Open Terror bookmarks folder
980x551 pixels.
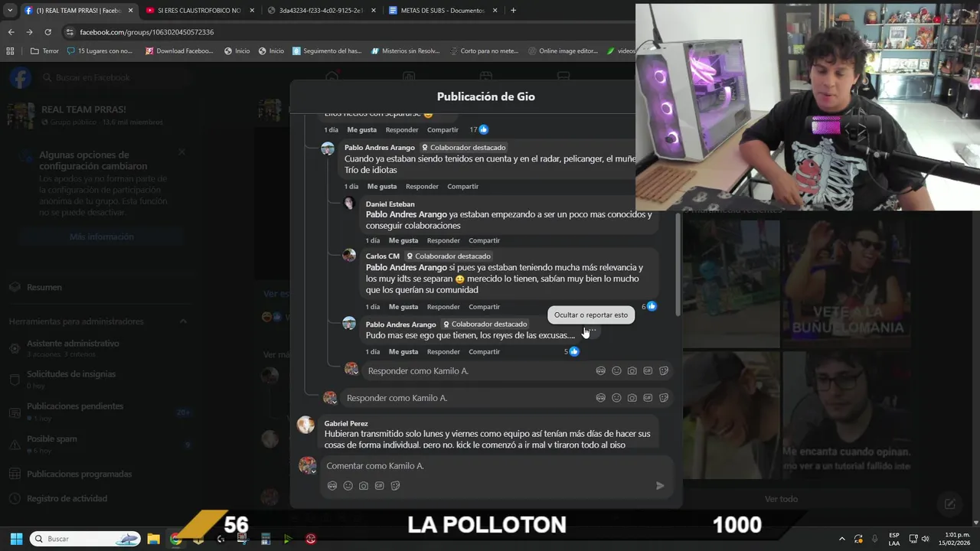point(44,51)
